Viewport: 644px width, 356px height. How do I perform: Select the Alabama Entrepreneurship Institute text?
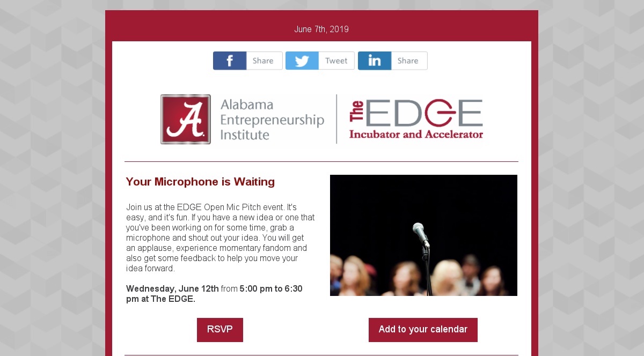(x=272, y=120)
